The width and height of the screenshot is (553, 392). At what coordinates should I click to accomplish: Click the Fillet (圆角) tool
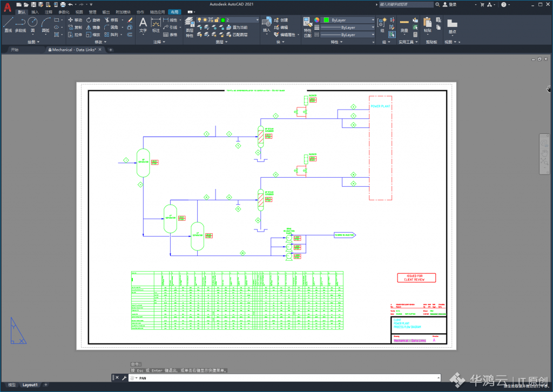pyautogui.click(x=111, y=27)
